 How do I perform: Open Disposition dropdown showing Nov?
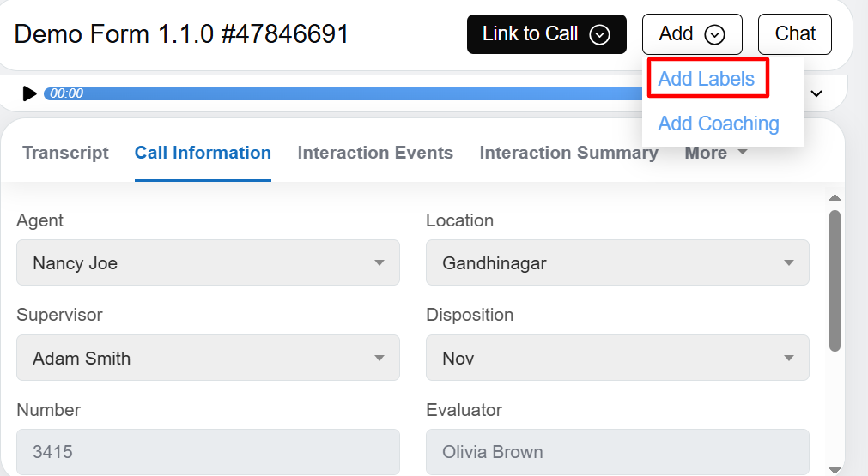tap(617, 358)
